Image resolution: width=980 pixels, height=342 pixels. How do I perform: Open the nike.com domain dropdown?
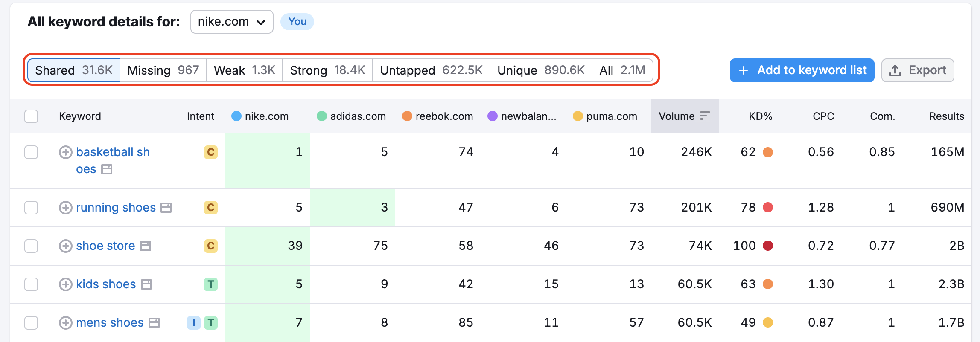point(232,22)
